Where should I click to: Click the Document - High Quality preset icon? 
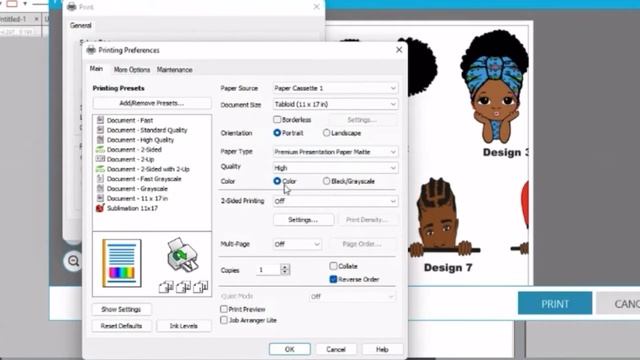click(100, 140)
